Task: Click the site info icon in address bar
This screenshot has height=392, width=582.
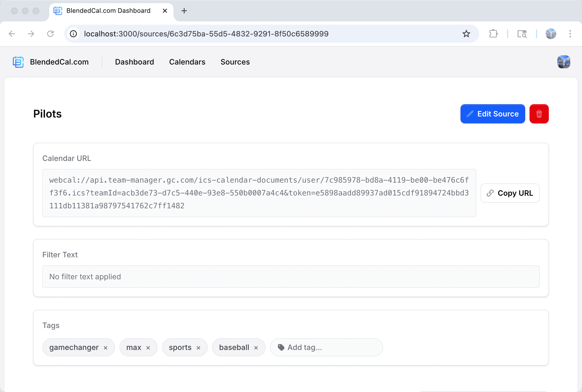Action: [73, 34]
